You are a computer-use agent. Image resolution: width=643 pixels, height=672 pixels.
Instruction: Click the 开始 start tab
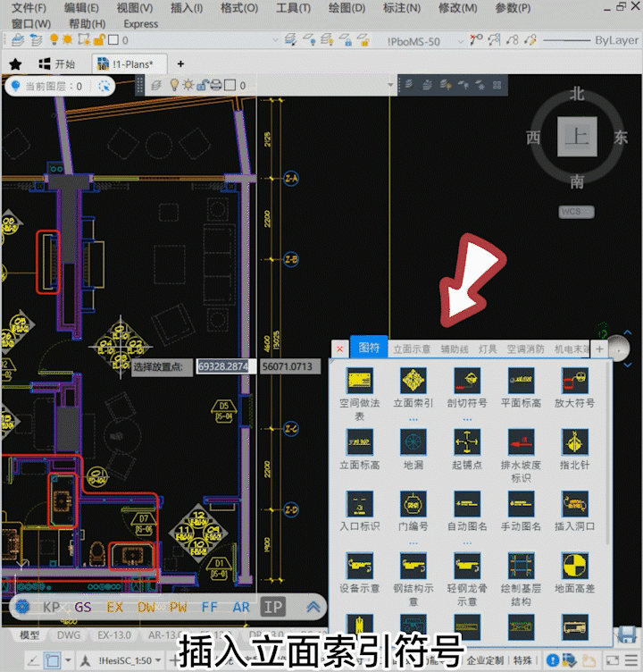click(56, 64)
